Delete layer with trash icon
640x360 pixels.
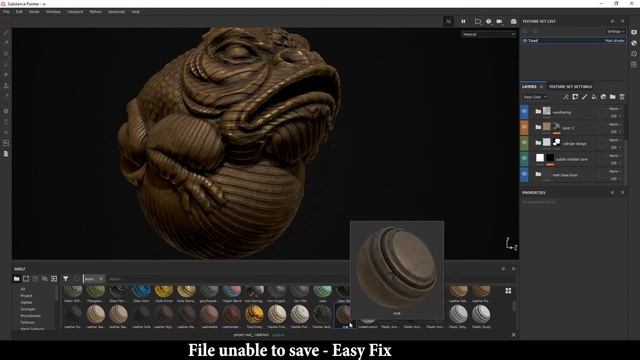pyautogui.click(x=622, y=97)
